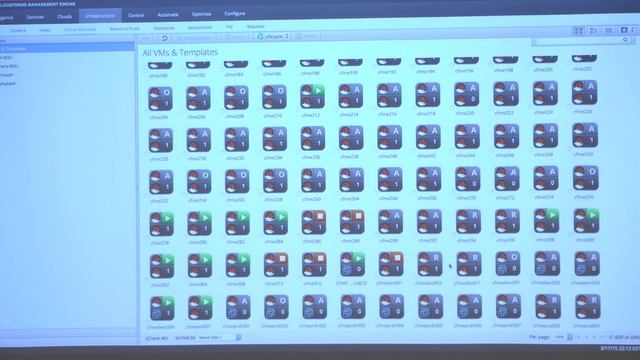Switch to tile view of VMs
This screenshot has height=360, width=640.
[x=594, y=31]
